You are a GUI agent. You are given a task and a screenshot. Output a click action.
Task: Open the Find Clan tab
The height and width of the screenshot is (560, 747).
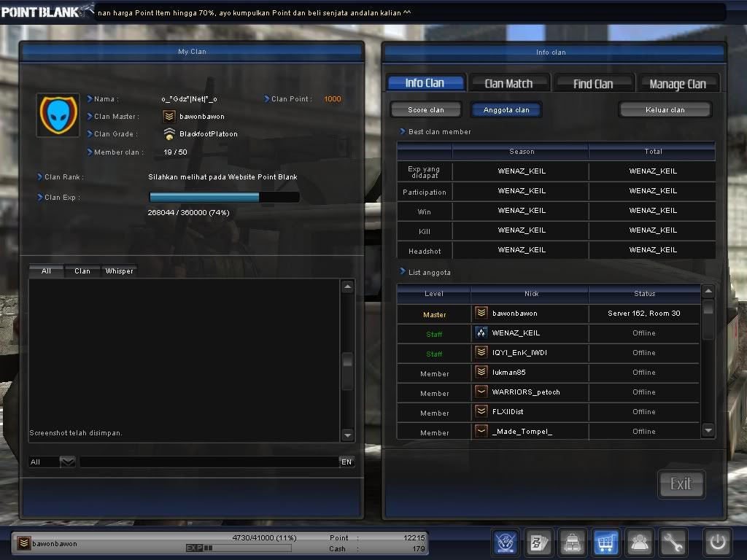(x=593, y=84)
